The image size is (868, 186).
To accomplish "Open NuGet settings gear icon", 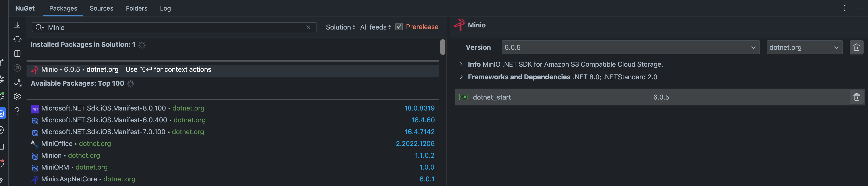I will point(17,97).
